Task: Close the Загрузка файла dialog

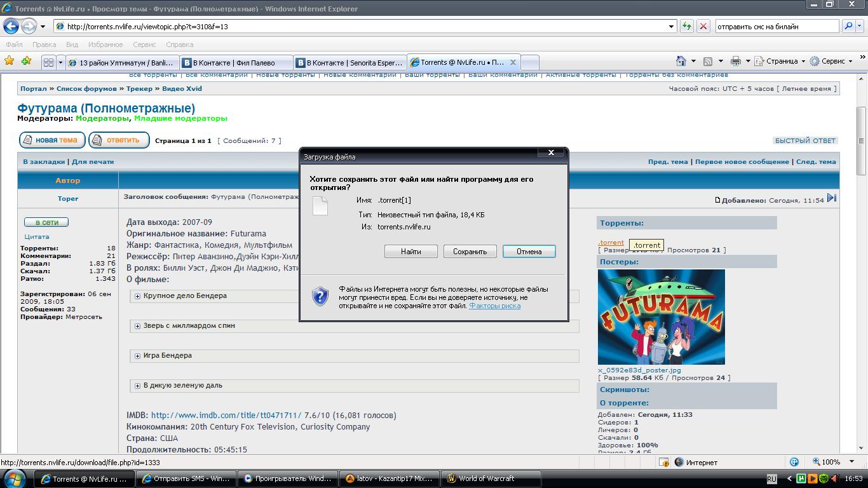Action: pos(551,152)
